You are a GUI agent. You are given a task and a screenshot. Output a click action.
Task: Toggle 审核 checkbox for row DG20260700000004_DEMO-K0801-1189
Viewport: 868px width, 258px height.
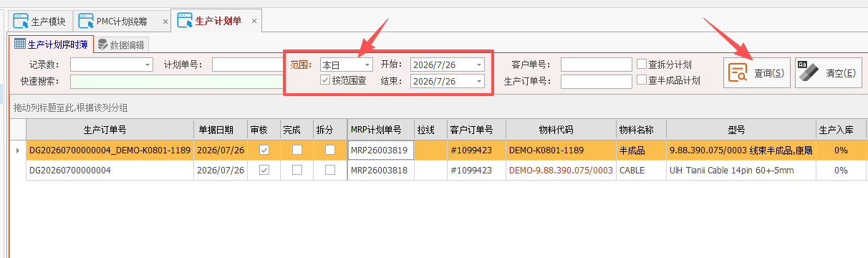pyautogui.click(x=264, y=150)
